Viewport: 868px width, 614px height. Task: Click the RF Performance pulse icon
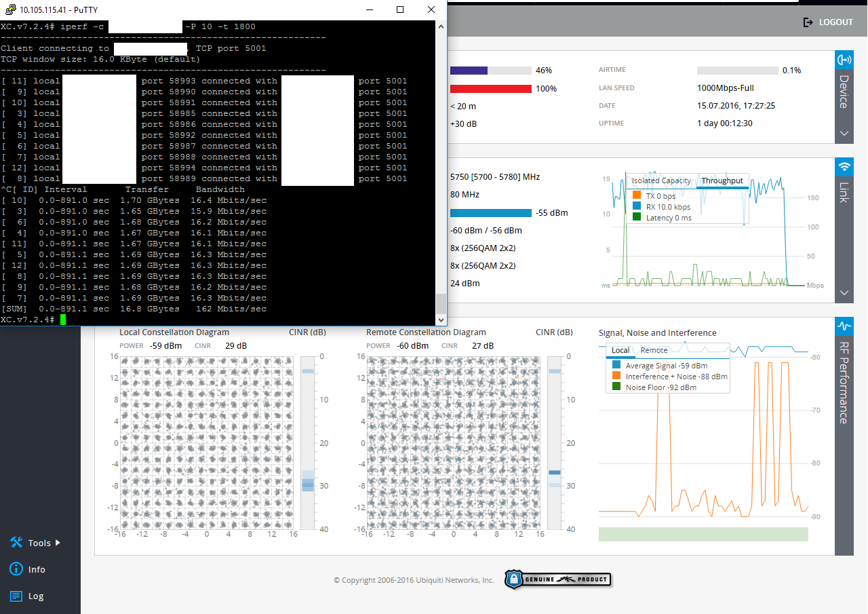[x=844, y=326]
